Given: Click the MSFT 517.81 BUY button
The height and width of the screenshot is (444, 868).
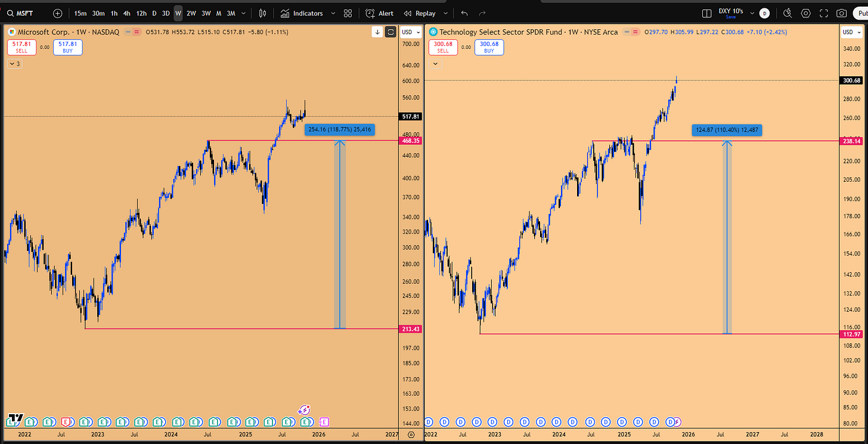Looking at the screenshot, I should (68, 48).
